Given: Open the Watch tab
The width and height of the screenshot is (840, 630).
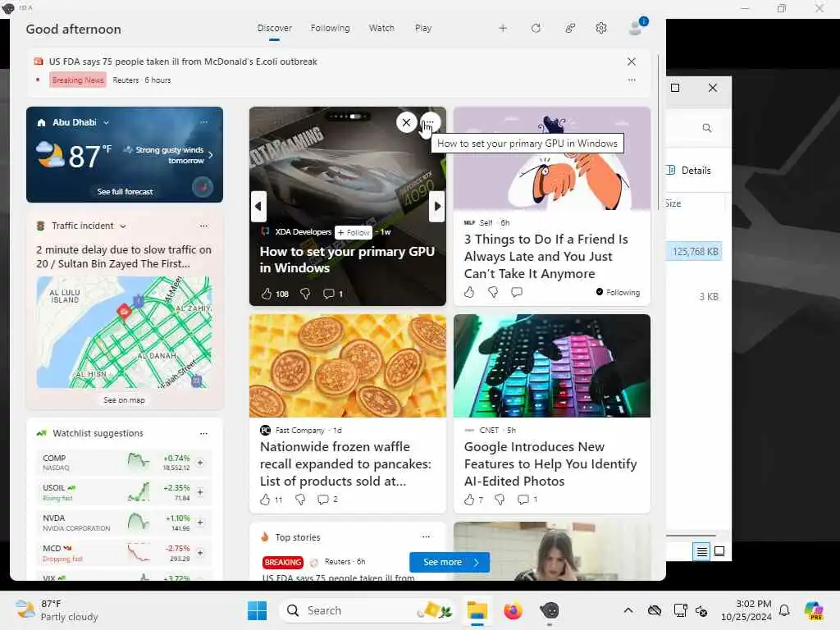Looking at the screenshot, I should click(x=381, y=28).
